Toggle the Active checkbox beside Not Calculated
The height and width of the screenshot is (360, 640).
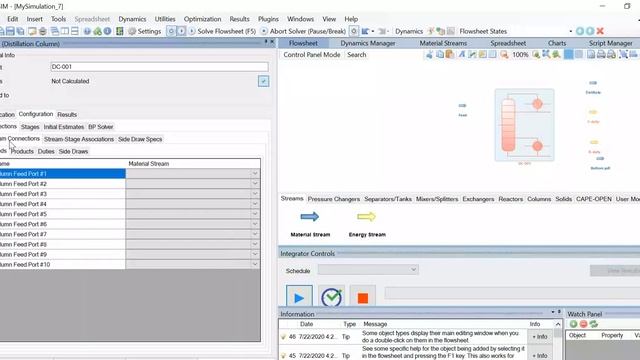point(263,81)
